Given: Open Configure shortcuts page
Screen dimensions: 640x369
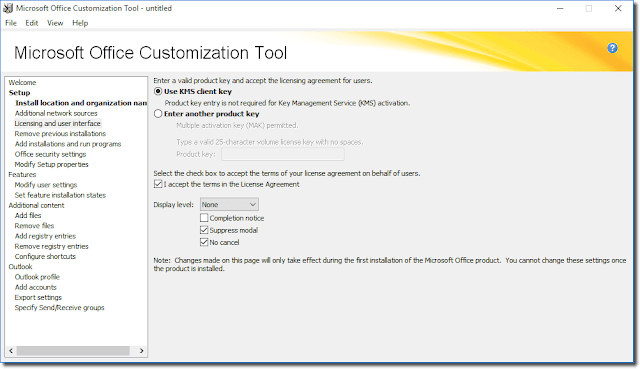Looking at the screenshot, I should 45,256.
